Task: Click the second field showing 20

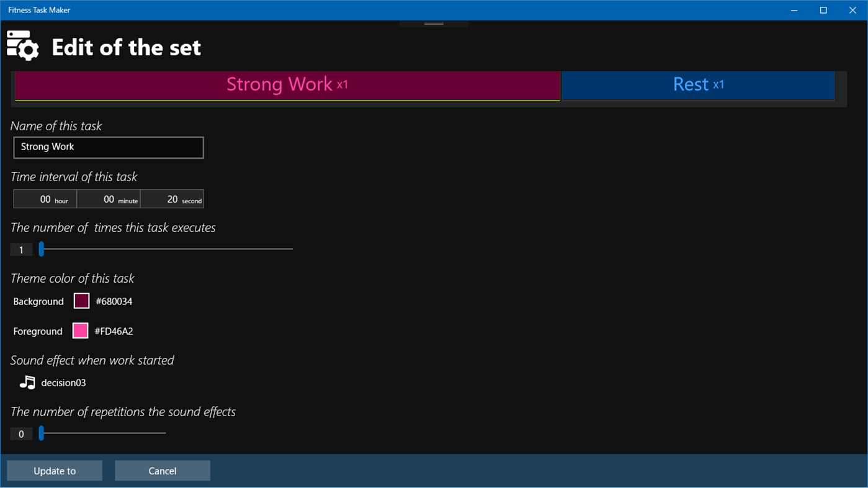Action: pyautogui.click(x=172, y=198)
